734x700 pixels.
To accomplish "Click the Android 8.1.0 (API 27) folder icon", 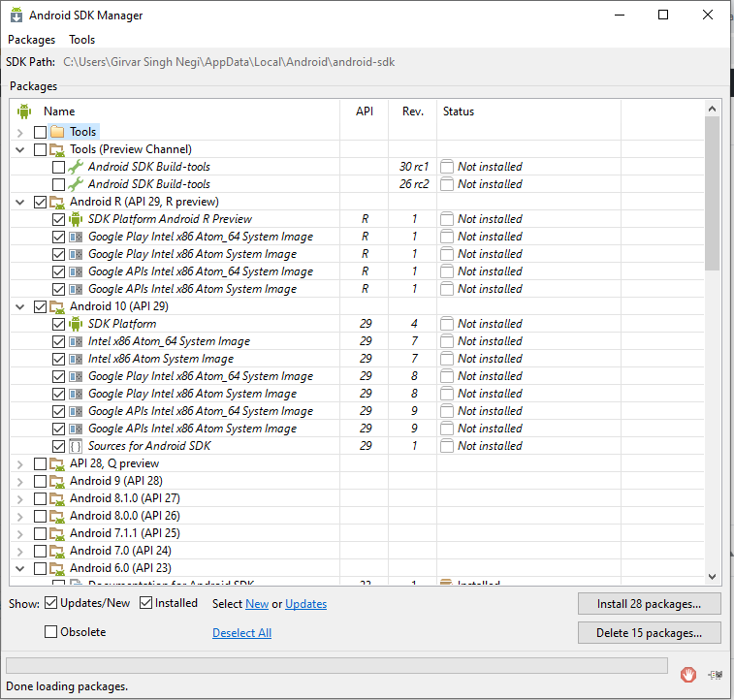I will [x=57, y=498].
